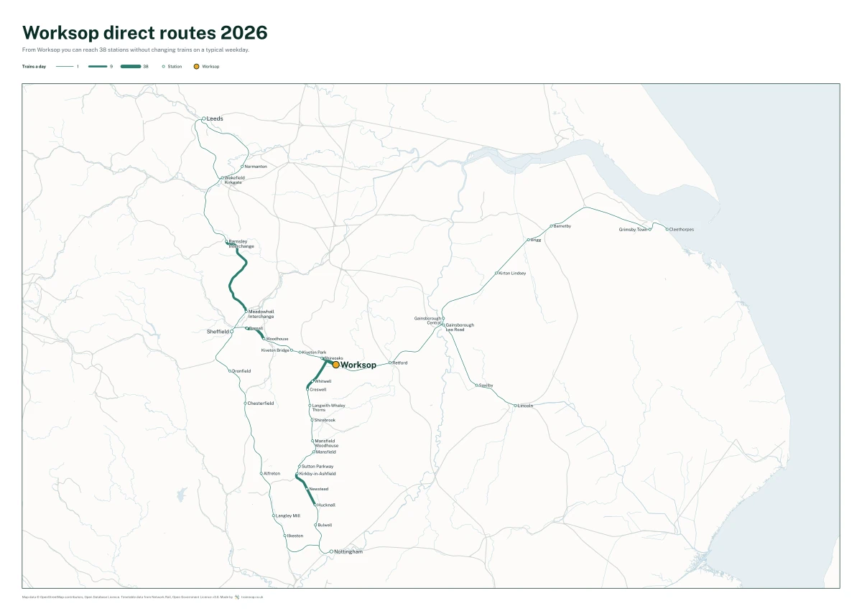Image resolution: width=862 pixels, height=616 pixels.
Task: Select the Creswell station label
Action: click(318, 390)
